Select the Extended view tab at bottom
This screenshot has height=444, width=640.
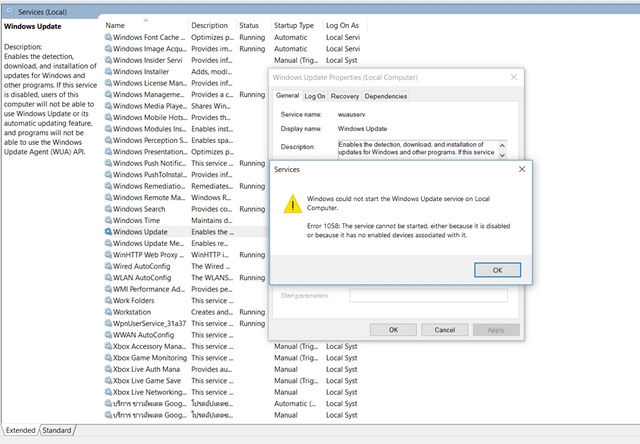(x=20, y=430)
